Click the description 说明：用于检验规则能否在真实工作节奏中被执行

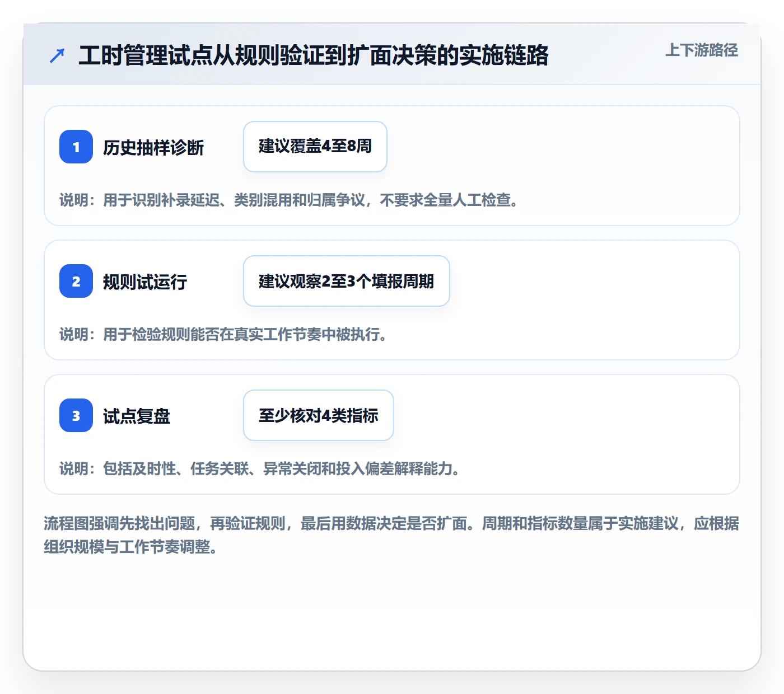click(x=223, y=334)
